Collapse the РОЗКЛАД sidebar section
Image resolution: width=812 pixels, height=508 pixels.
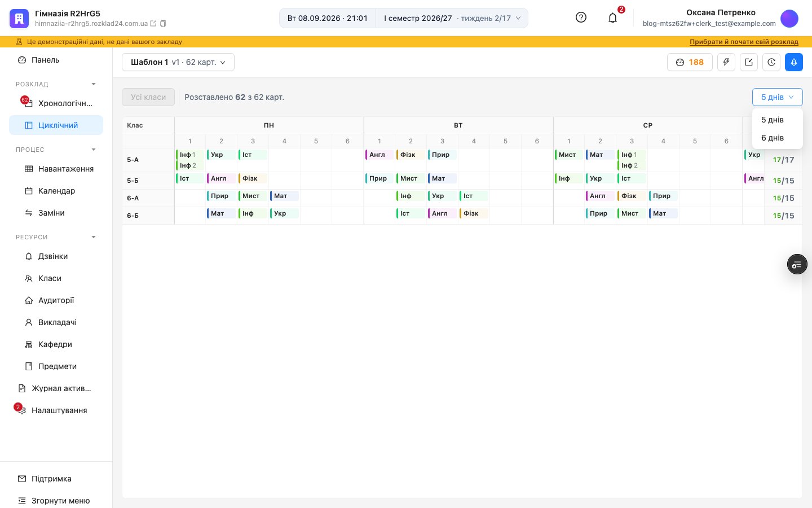coord(94,84)
